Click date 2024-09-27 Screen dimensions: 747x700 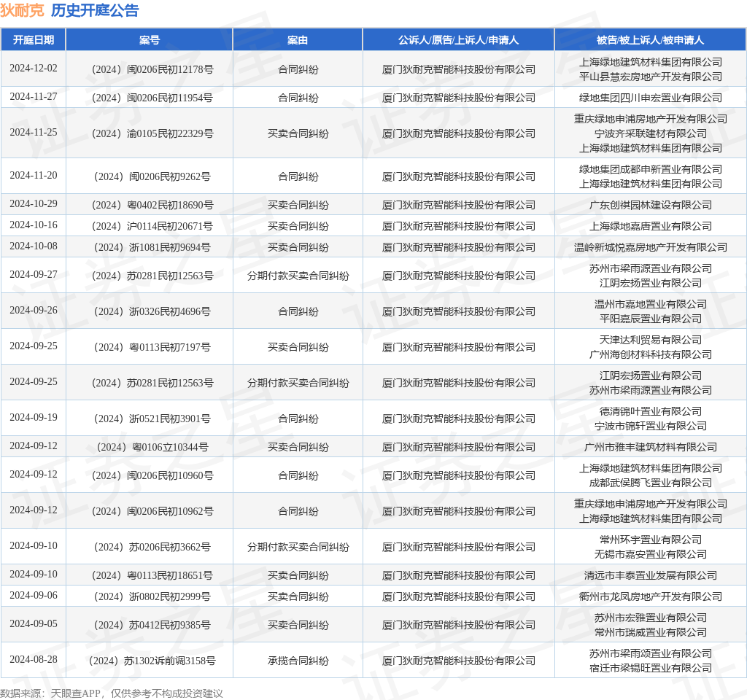(34, 275)
